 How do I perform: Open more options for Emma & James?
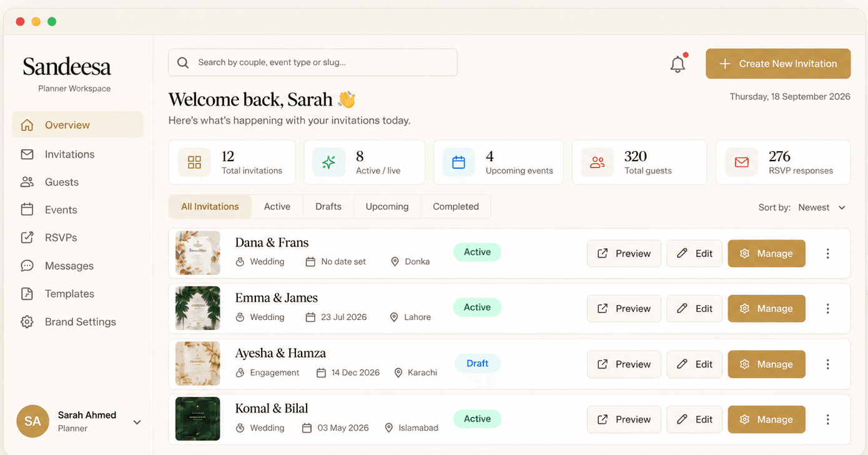(827, 309)
